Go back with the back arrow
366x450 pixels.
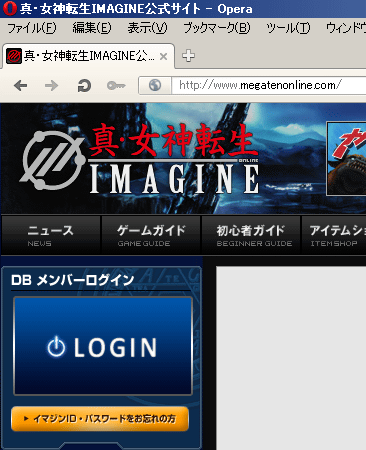(20, 86)
